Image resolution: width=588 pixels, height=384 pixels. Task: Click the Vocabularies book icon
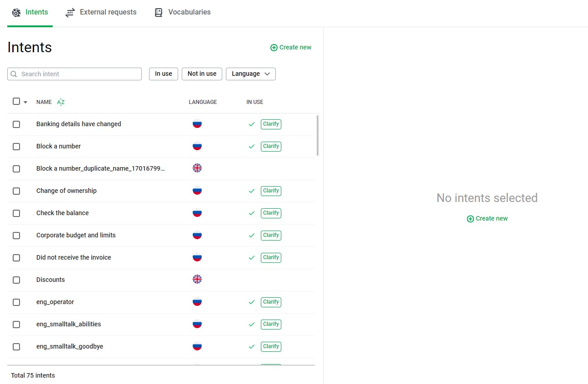coord(159,13)
